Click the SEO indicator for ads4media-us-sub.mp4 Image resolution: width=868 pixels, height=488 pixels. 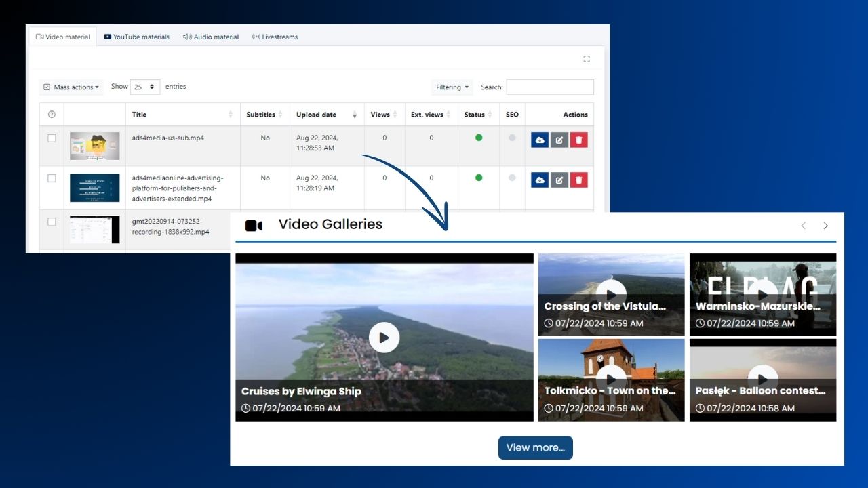(512, 138)
